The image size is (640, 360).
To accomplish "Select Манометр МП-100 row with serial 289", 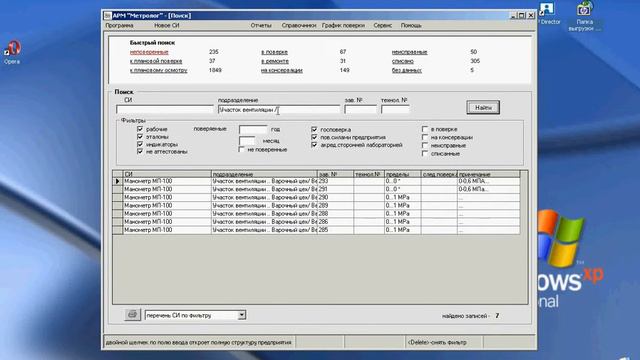I will [x=316, y=205].
